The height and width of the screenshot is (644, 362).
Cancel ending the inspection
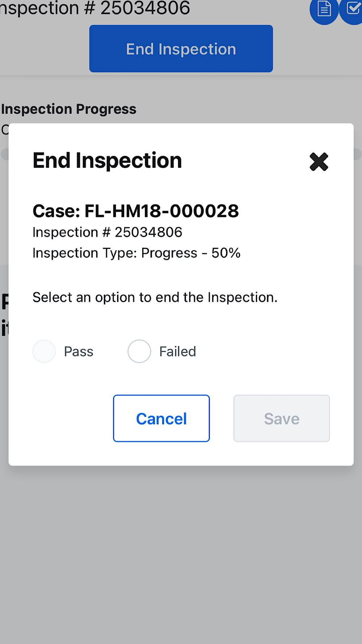161,418
